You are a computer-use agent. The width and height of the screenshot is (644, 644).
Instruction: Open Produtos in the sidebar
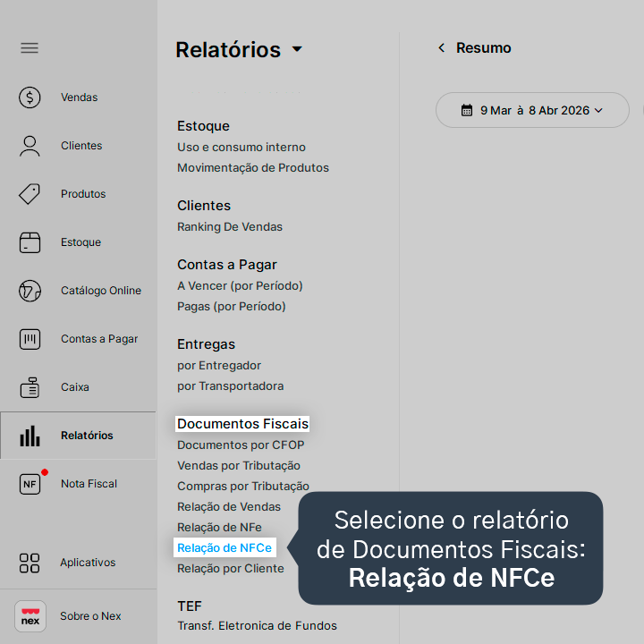(83, 194)
